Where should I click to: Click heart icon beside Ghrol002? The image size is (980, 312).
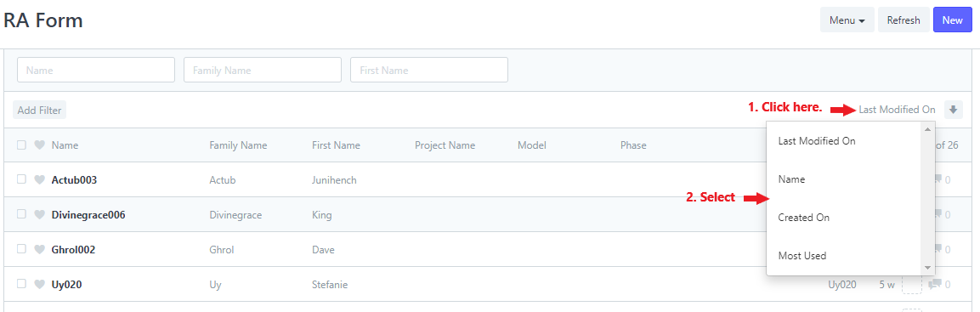click(x=39, y=249)
